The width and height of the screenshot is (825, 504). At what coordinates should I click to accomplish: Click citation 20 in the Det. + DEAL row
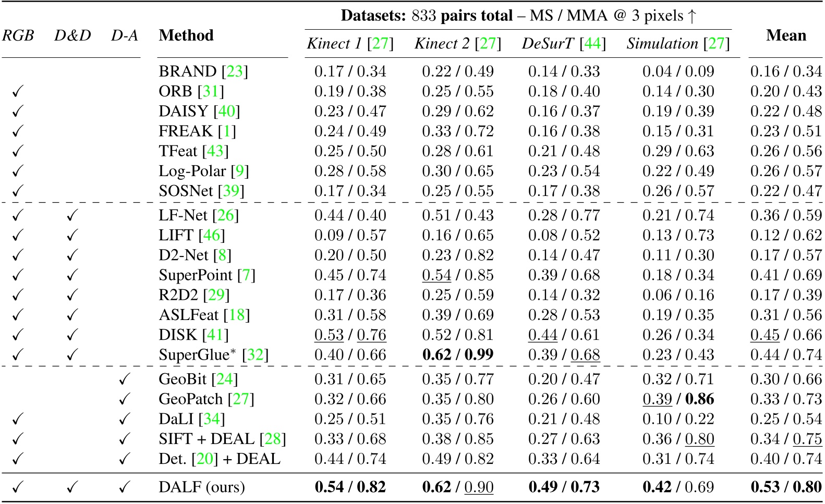click(205, 459)
